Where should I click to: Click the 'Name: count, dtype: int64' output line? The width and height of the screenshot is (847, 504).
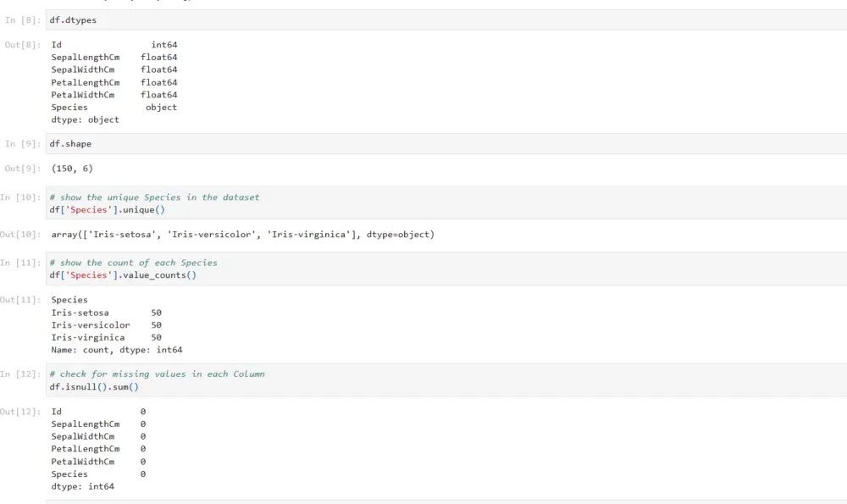click(x=116, y=350)
